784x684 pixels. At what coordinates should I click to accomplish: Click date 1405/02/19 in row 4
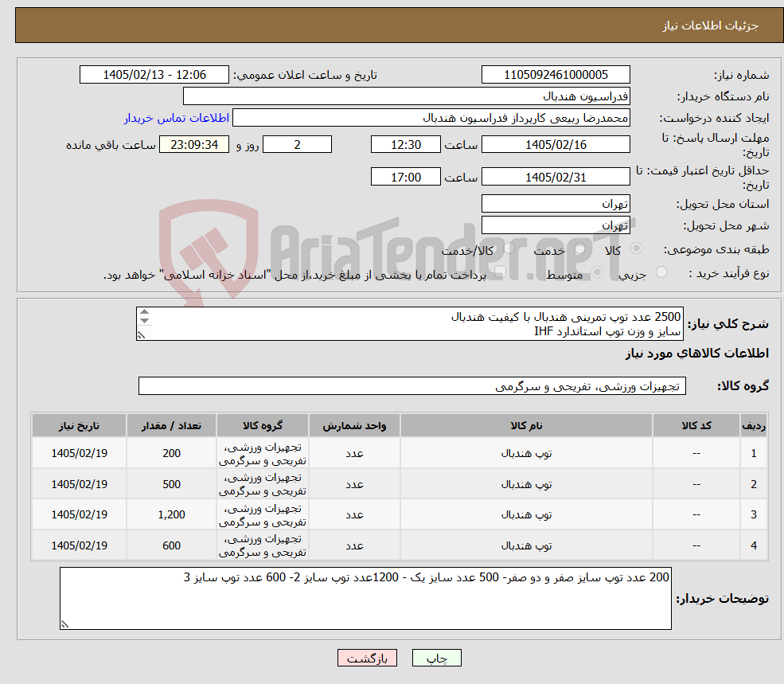point(79,545)
